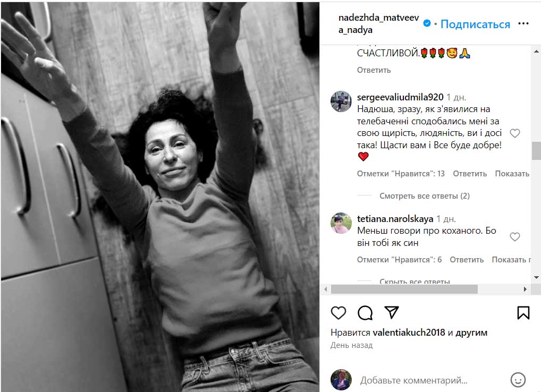Screen dimensions: 541x392
Task: Like the post with the heart icon
Action: point(338,313)
